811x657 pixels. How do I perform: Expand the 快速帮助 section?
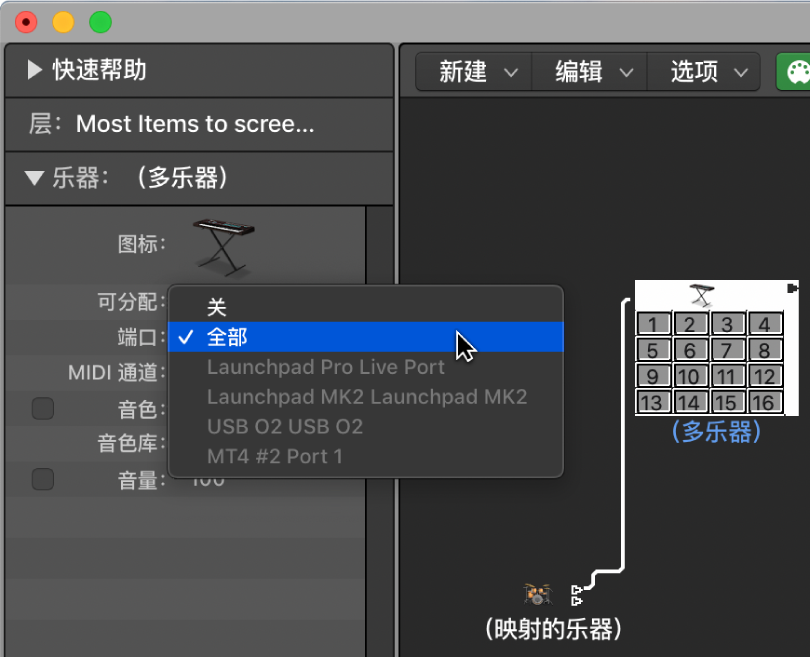31,70
